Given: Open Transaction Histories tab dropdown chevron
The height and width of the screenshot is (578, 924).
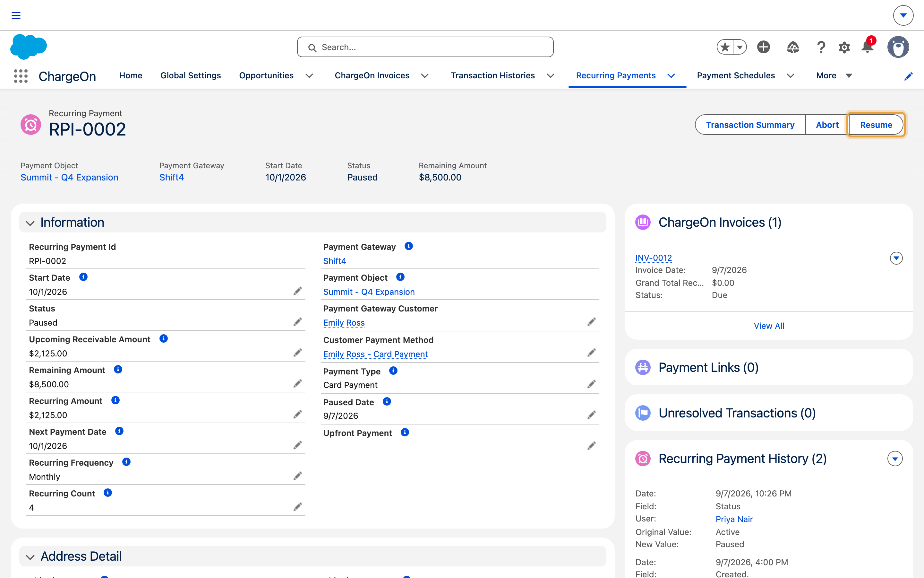Looking at the screenshot, I should coord(550,76).
